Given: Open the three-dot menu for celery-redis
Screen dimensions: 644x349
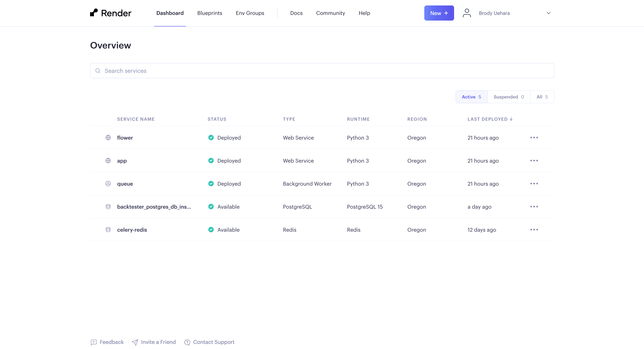Looking at the screenshot, I should coord(534,230).
